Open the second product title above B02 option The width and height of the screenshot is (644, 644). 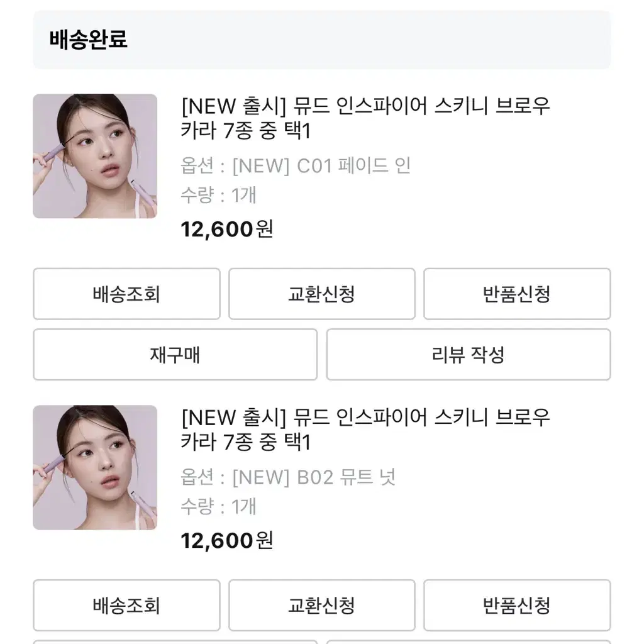(x=365, y=430)
